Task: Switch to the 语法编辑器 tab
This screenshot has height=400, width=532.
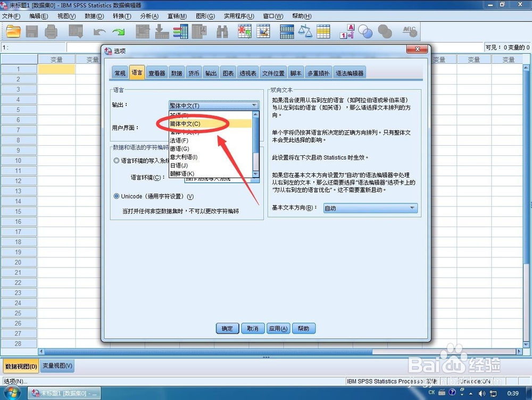Action: pyautogui.click(x=350, y=73)
